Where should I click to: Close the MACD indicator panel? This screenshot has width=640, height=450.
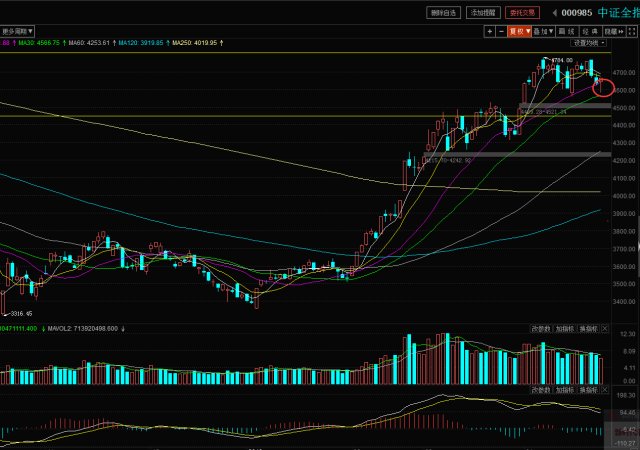603,388
